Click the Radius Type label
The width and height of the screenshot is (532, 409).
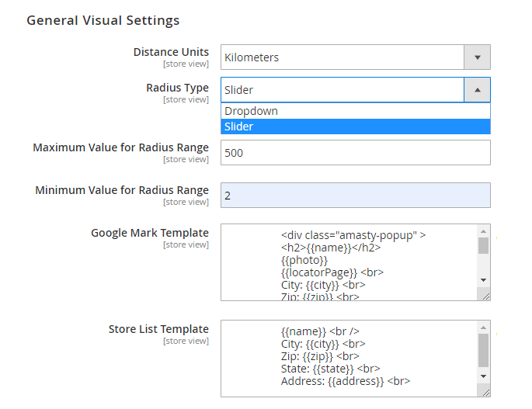pyautogui.click(x=177, y=88)
